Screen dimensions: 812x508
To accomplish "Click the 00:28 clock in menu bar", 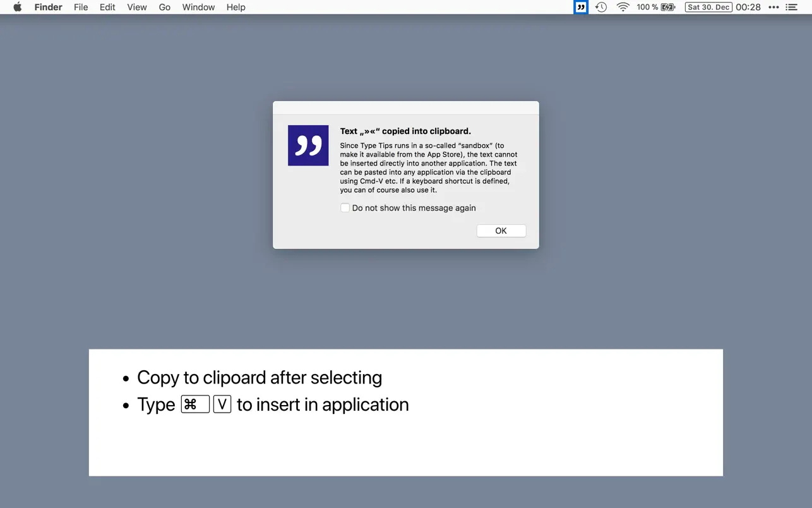I will point(748,7).
